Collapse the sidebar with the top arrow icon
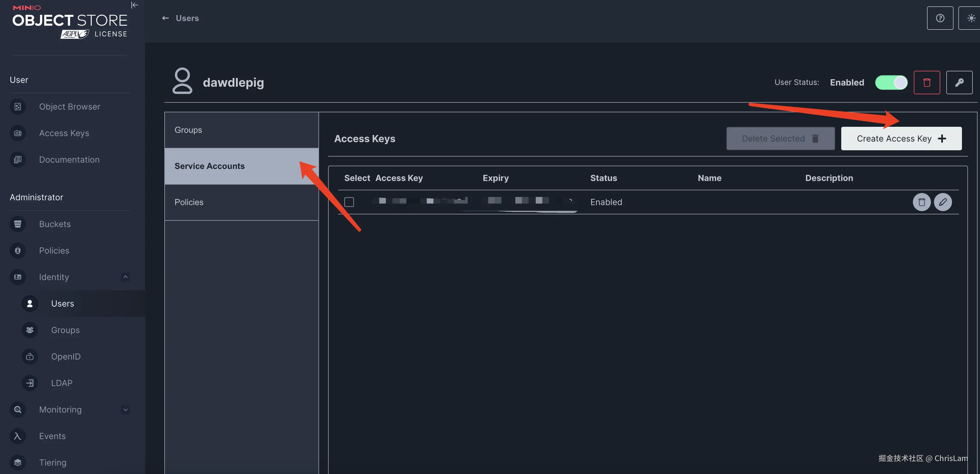 (135, 5)
